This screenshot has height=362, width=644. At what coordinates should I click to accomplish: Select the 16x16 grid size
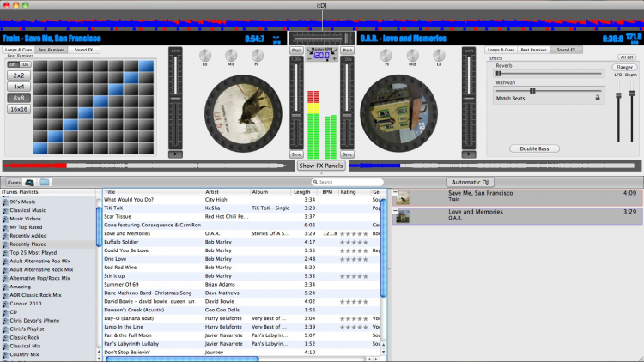pos(19,109)
